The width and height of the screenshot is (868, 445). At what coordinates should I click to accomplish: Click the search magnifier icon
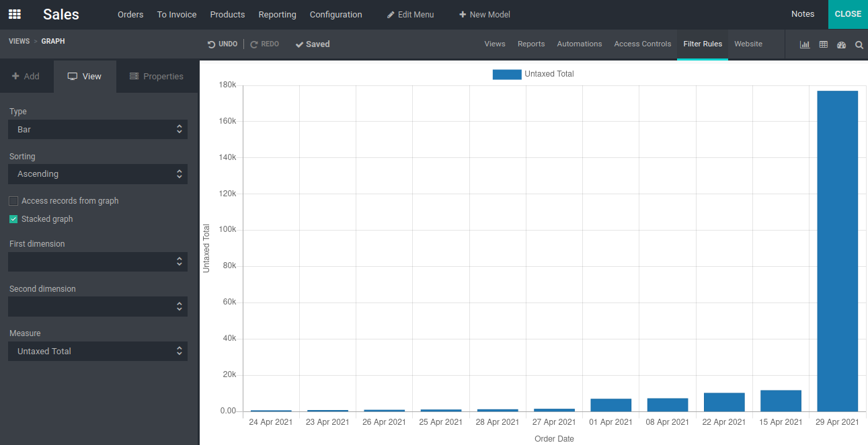[x=859, y=44]
